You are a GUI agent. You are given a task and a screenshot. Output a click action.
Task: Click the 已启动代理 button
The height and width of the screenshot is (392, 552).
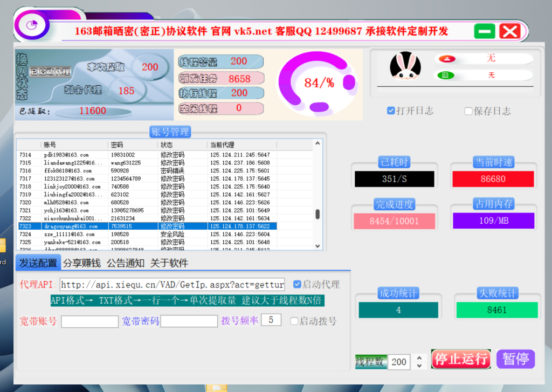click(50, 72)
